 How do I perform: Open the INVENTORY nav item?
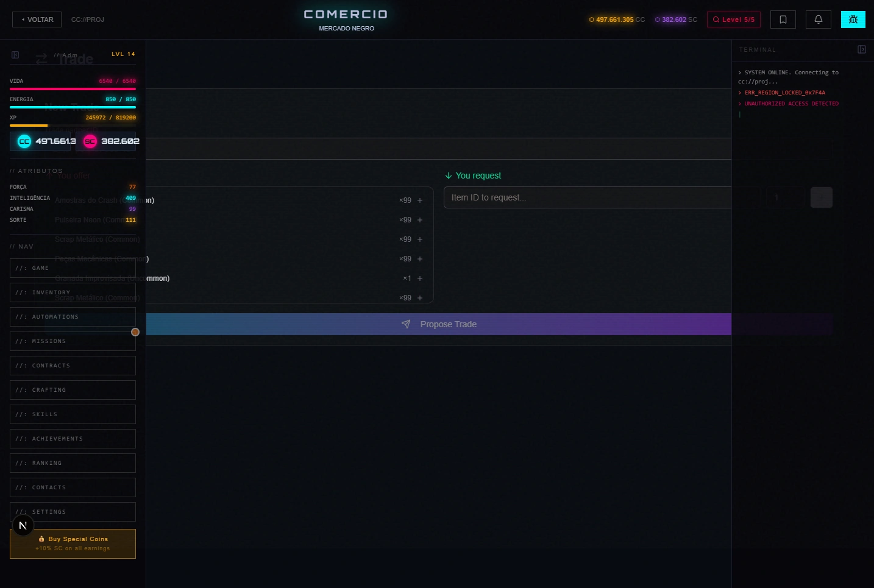(73, 292)
